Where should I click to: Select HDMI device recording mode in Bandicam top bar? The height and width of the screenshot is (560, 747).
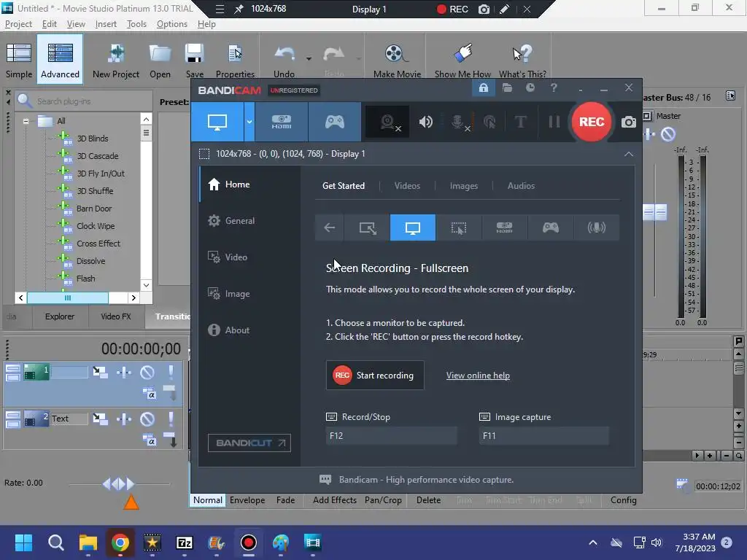(x=282, y=122)
